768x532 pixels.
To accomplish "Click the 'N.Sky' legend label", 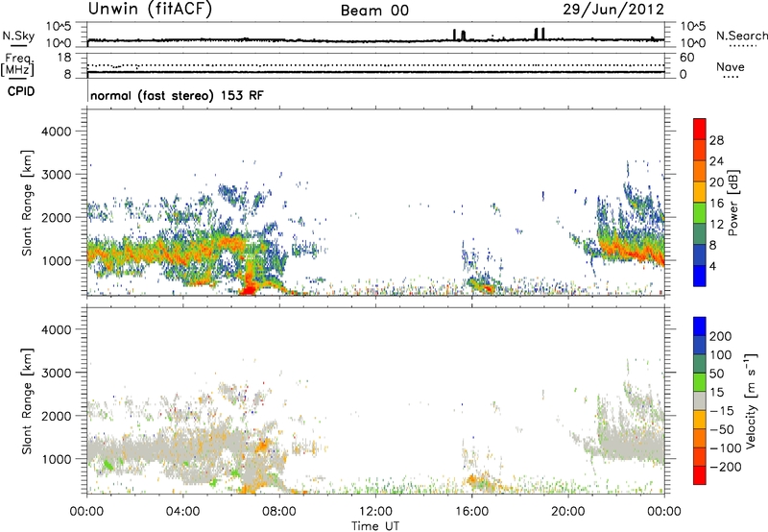I will tap(18, 36).
